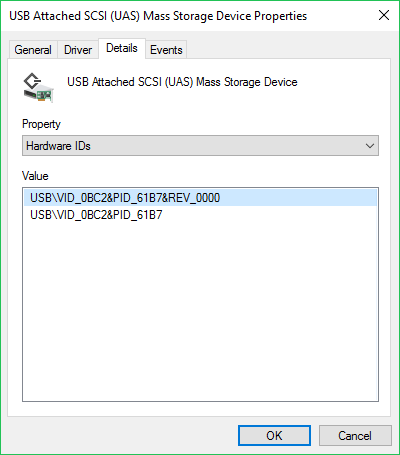The width and height of the screenshot is (400, 455).
Task: Switch to the General tab
Action: (33, 50)
